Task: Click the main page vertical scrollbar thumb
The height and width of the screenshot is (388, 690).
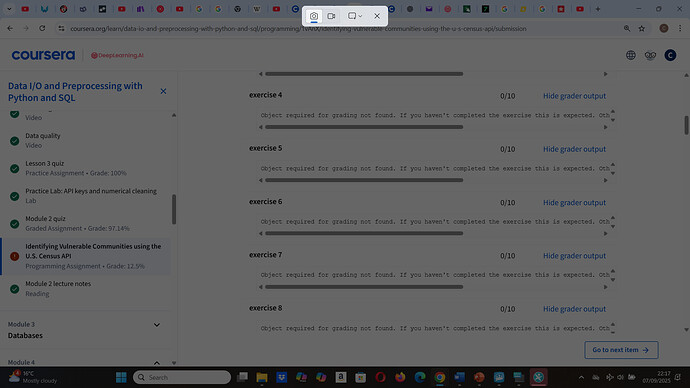Action: (x=686, y=125)
